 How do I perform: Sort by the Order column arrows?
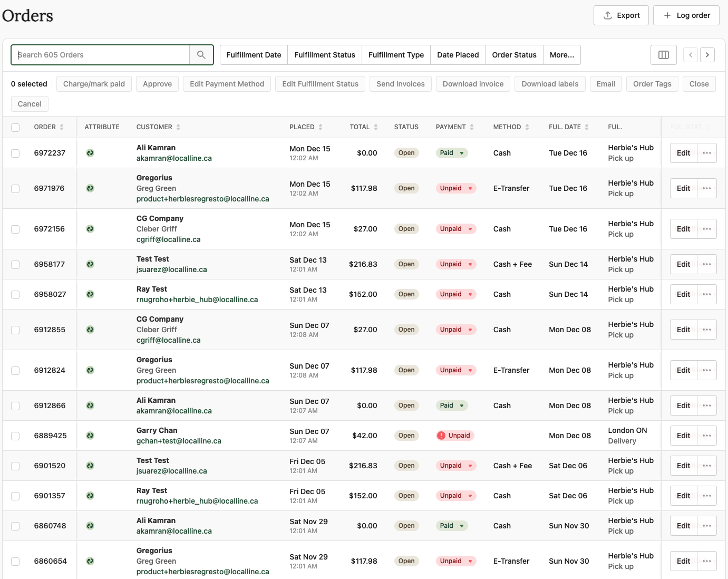(62, 127)
